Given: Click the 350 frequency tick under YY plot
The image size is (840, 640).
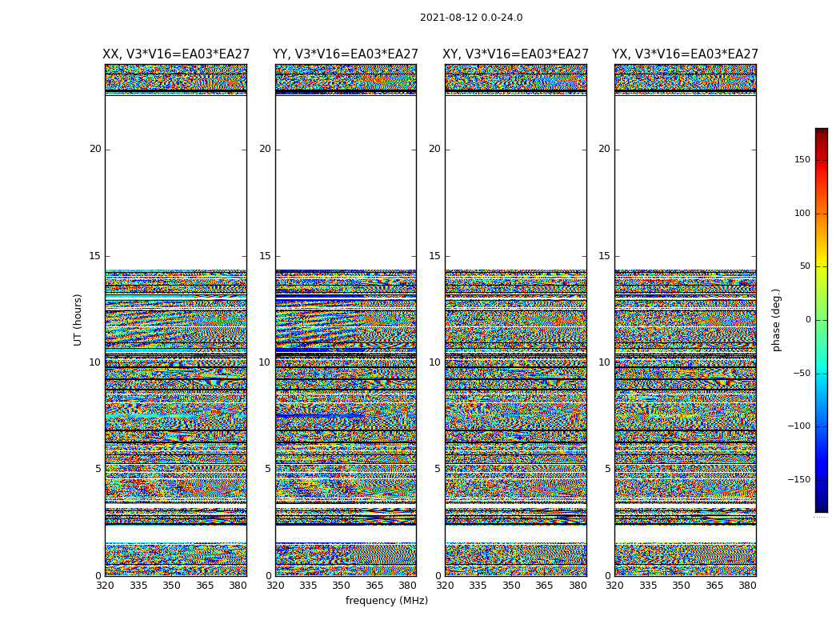Looking at the screenshot, I should 342,586.
